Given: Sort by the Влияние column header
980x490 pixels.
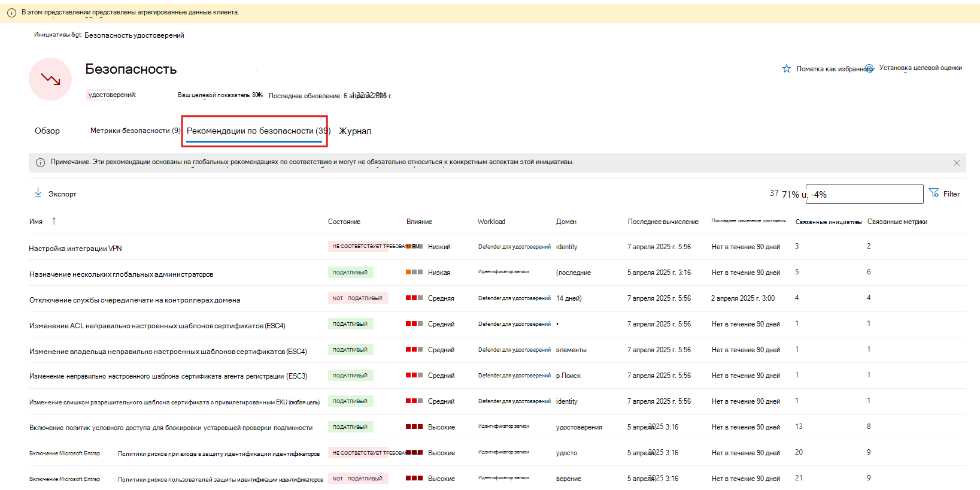Looking at the screenshot, I should 419,222.
